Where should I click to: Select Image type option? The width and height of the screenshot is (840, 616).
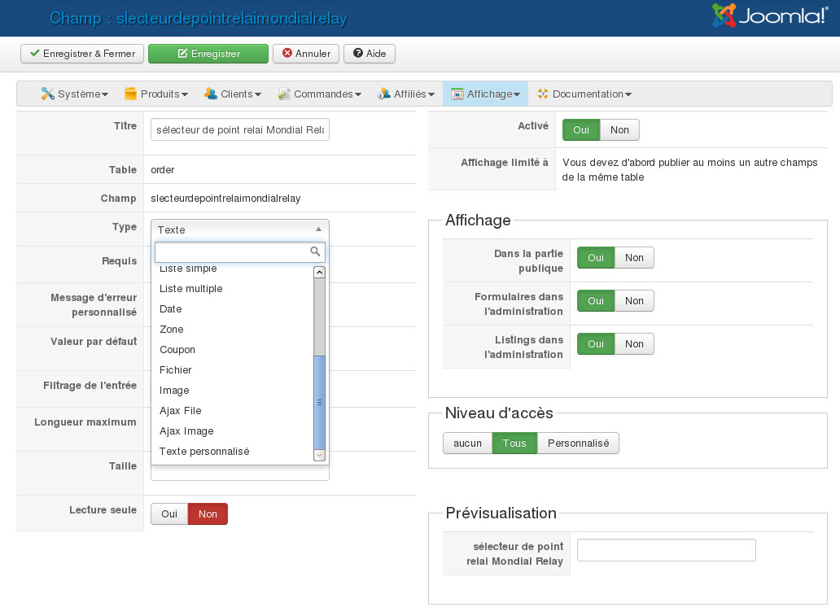[233, 390]
